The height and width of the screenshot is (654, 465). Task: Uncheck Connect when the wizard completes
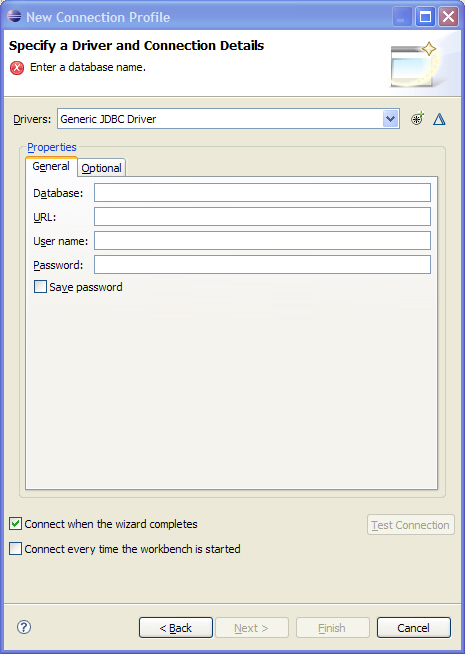[x=15, y=524]
